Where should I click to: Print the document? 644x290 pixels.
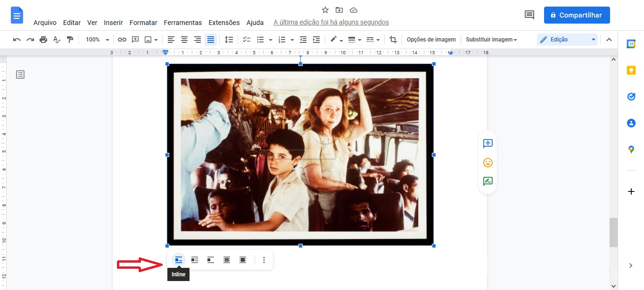pos(43,40)
